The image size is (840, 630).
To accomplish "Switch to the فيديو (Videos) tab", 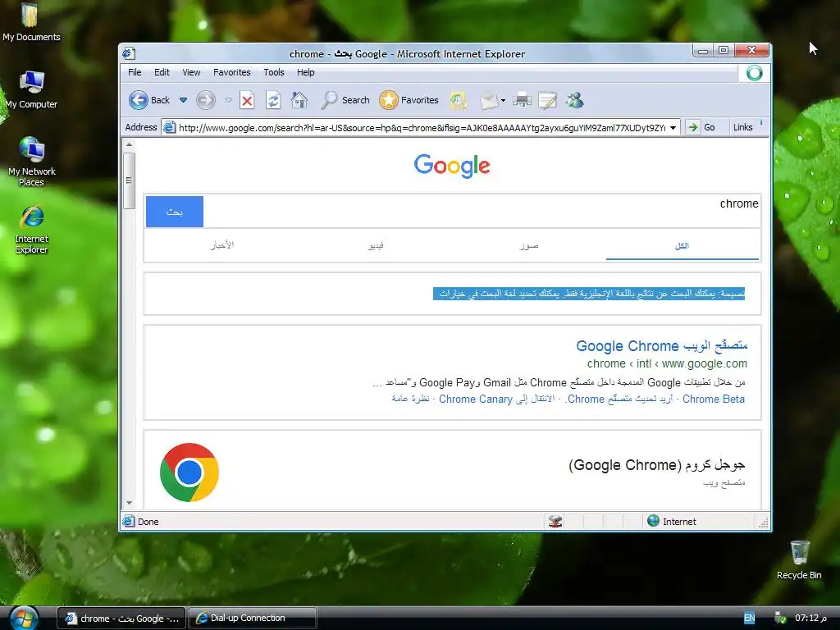I will coord(376,246).
